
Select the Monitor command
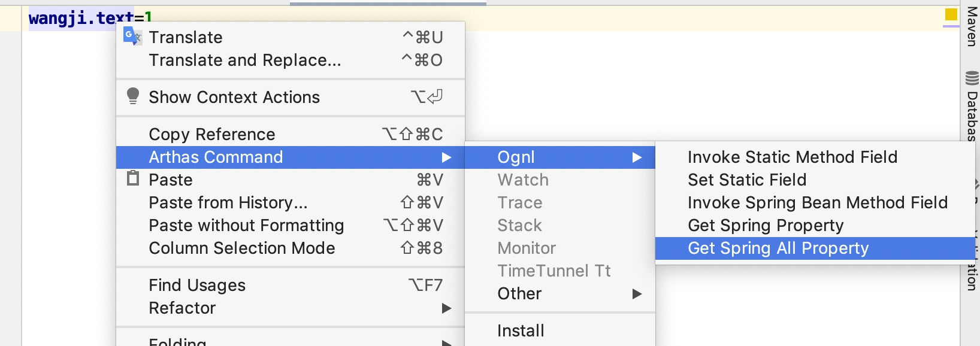tap(560, 248)
